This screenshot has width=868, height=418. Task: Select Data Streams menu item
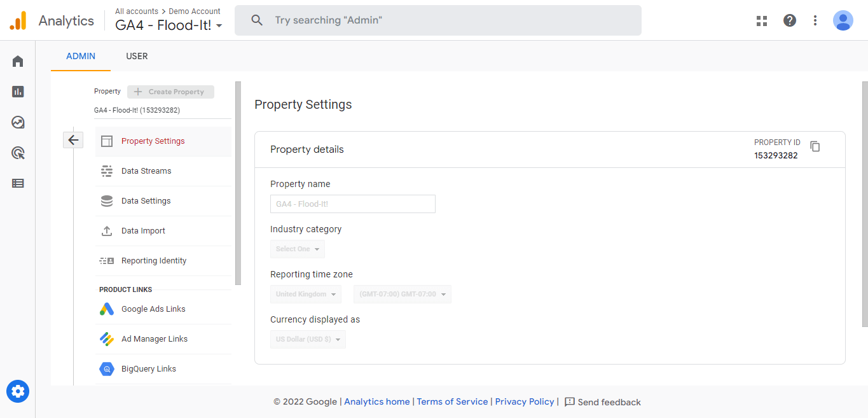(x=163, y=171)
